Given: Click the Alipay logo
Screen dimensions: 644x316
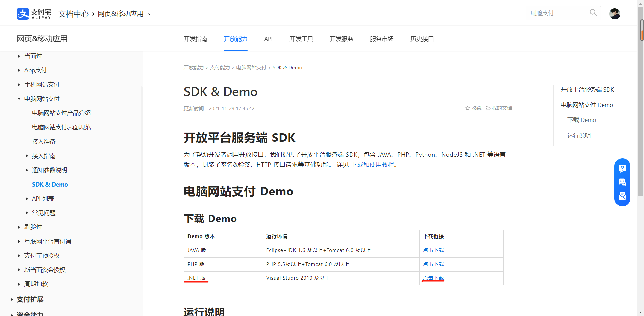Looking at the screenshot, I should [x=34, y=14].
